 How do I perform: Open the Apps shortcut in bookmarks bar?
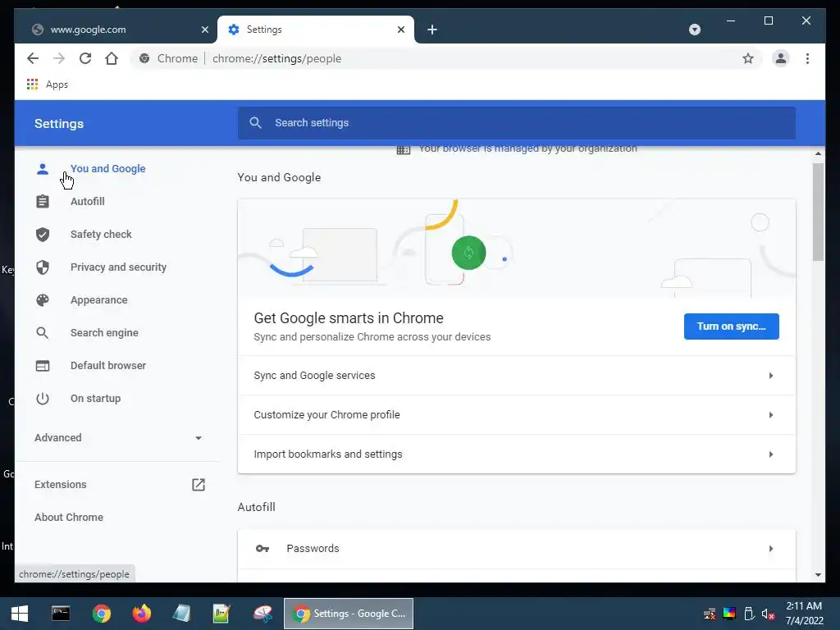47,84
